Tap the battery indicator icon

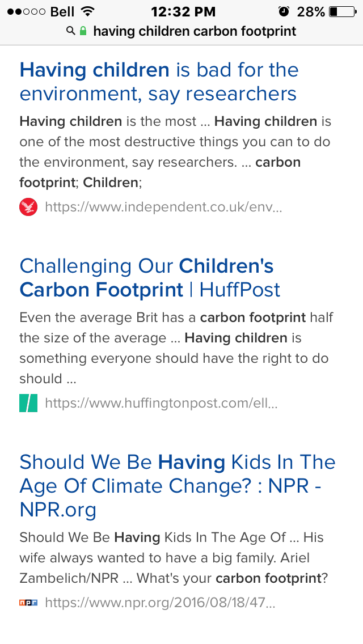click(x=343, y=11)
